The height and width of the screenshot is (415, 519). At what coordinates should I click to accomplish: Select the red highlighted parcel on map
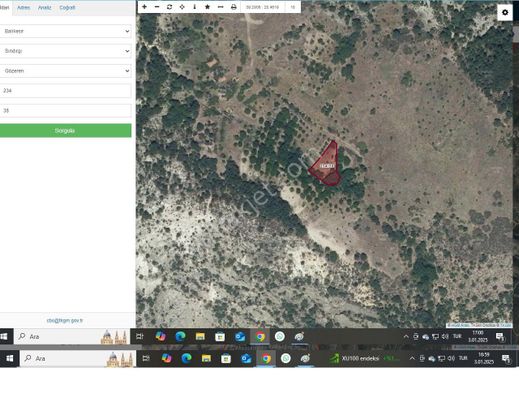[x=326, y=165]
